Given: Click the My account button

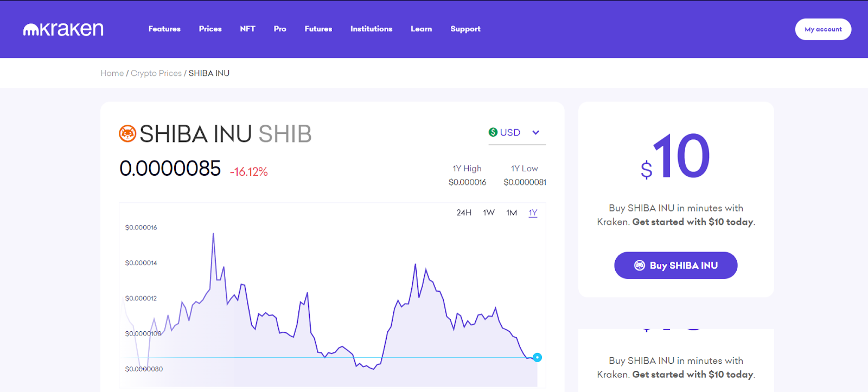Looking at the screenshot, I should coord(823,29).
